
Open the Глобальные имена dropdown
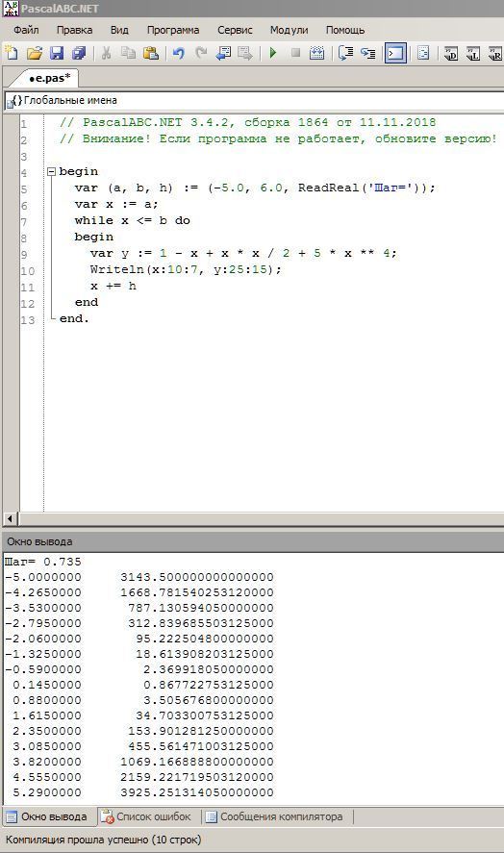(x=254, y=101)
